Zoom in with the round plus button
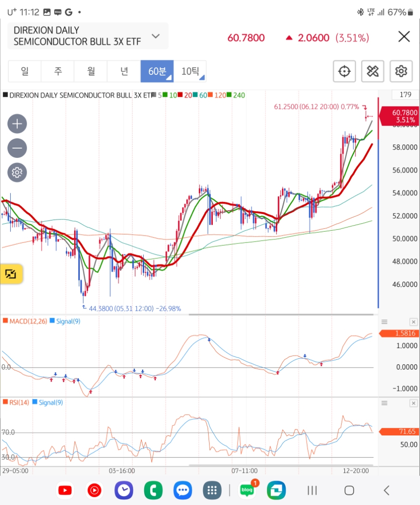The width and height of the screenshot is (420, 505). [x=17, y=124]
